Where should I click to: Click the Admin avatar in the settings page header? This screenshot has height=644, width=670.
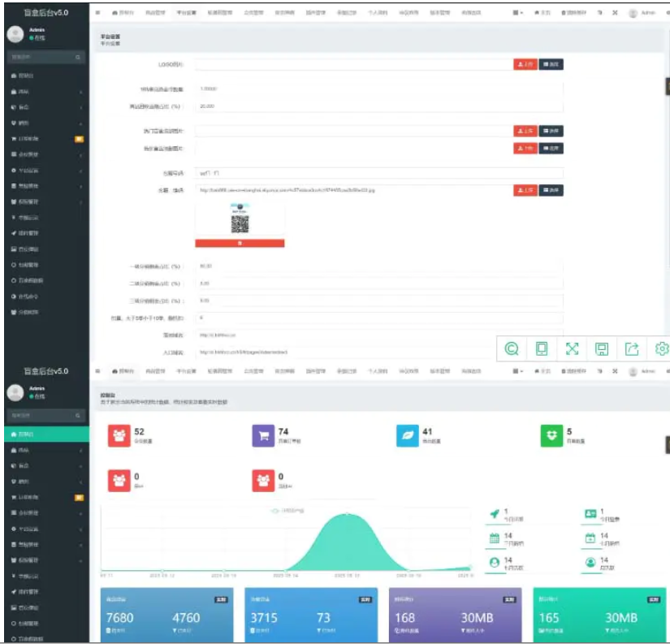coord(633,13)
